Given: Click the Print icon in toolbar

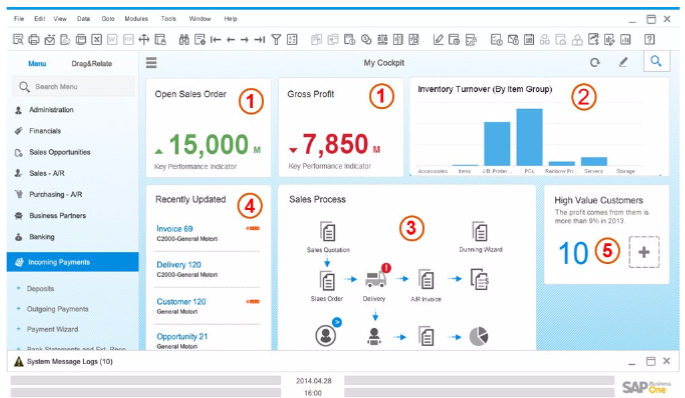Looking at the screenshot, I should click(34, 40).
